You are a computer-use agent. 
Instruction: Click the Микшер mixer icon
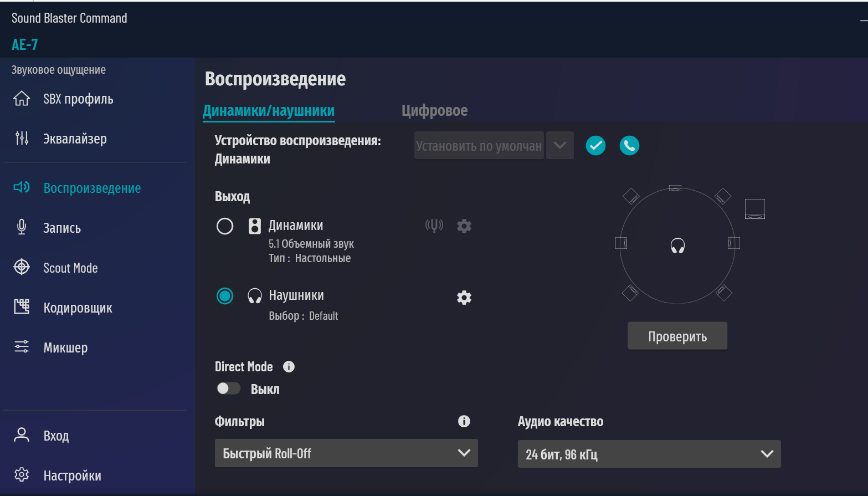click(22, 347)
